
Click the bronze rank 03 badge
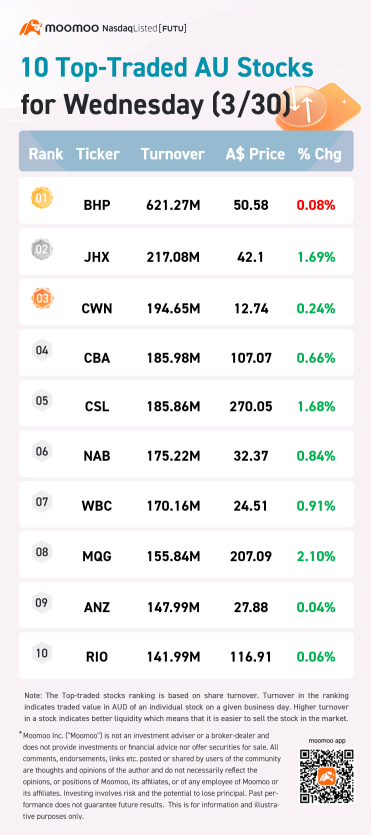(x=42, y=299)
